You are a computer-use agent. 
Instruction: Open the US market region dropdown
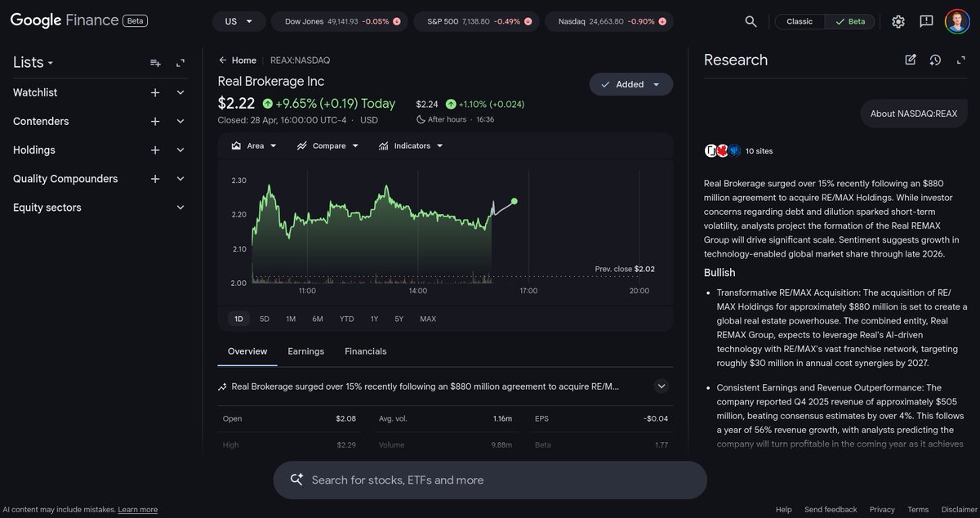tap(238, 21)
